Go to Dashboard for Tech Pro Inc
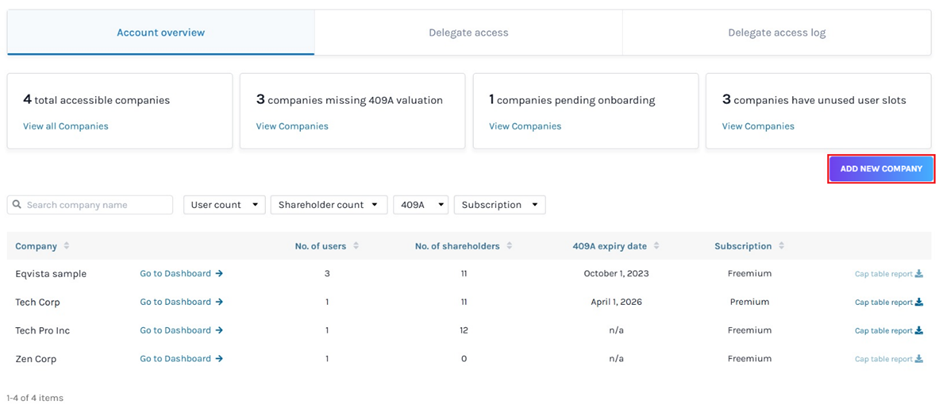 [x=181, y=331]
